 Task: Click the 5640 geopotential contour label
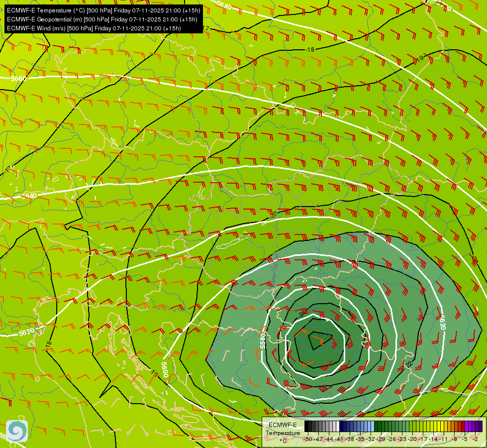click(29, 196)
